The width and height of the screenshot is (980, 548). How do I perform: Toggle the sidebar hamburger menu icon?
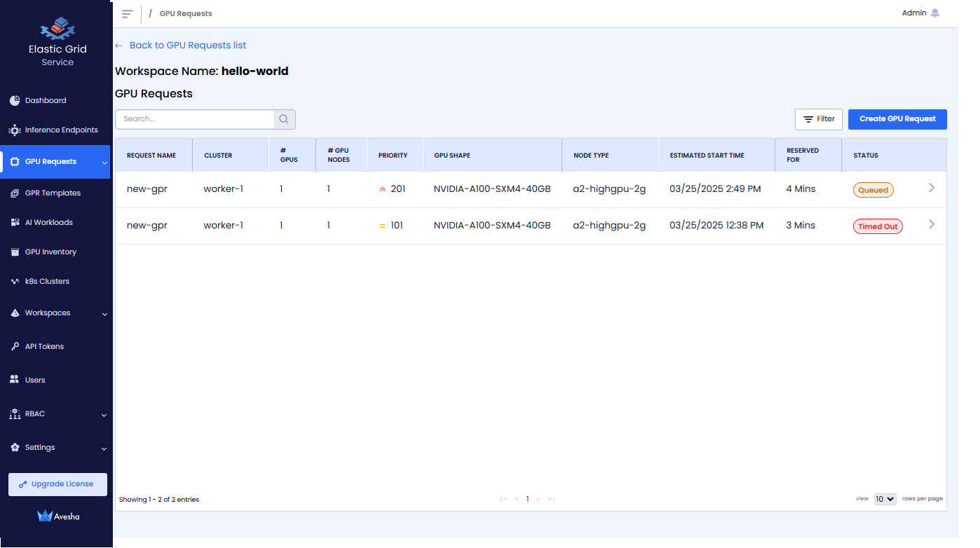pos(127,14)
